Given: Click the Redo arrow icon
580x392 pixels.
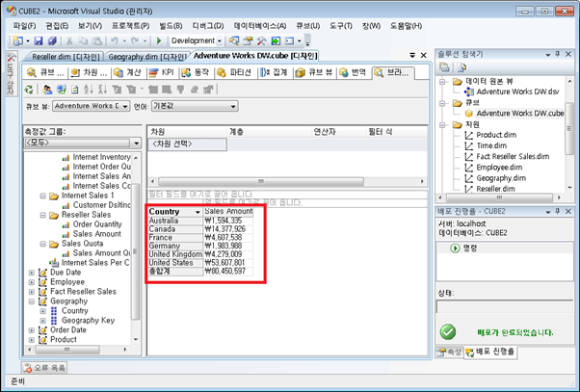Looking at the screenshot, I should point(135,40).
